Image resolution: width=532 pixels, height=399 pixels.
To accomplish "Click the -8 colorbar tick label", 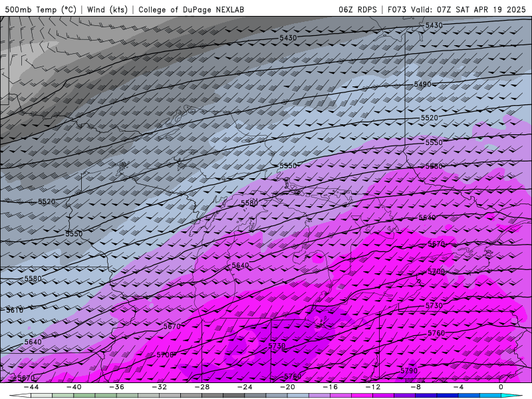I will pos(416,387).
